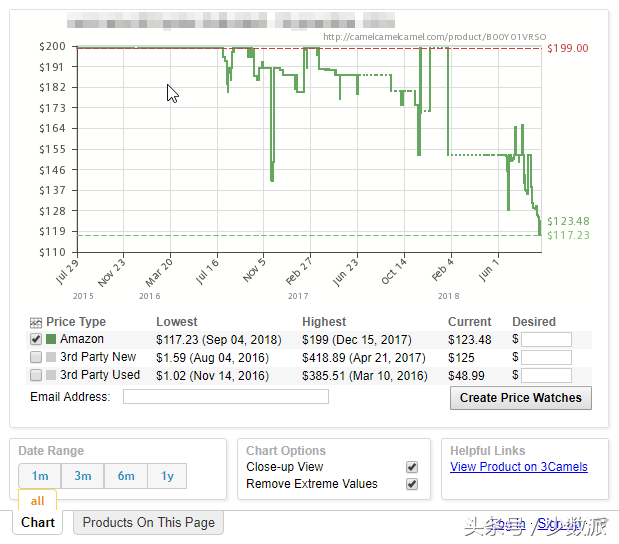The height and width of the screenshot is (544, 619).
Task: Click the Feb 4 x-axis date label
Action: [x=443, y=270]
